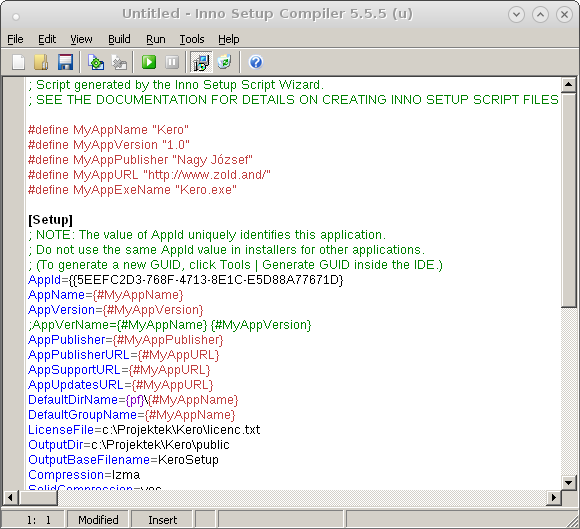The width and height of the screenshot is (580, 529).
Task: Click the #define MyAppName "Kero" line
Action: pos(108,130)
